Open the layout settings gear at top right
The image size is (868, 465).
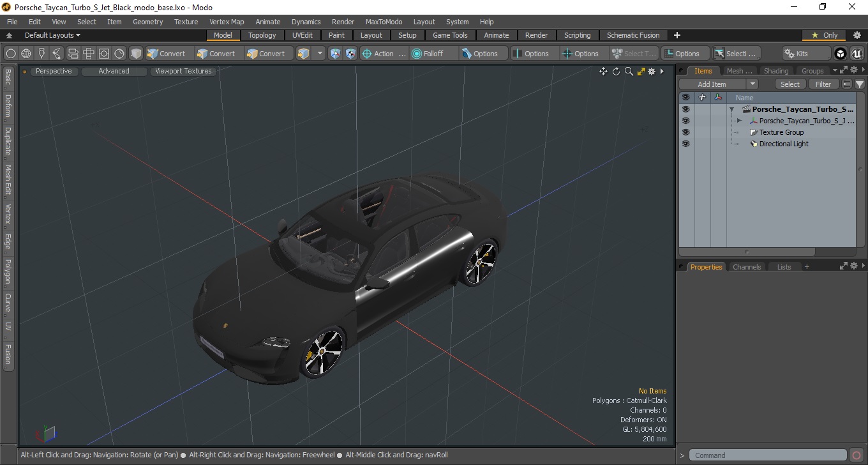pos(857,35)
